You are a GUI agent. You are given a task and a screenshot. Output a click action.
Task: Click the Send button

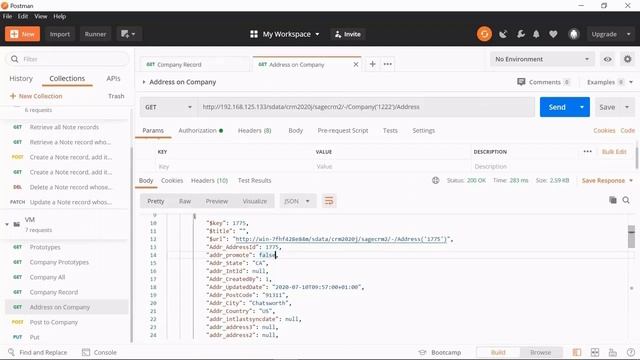point(557,107)
